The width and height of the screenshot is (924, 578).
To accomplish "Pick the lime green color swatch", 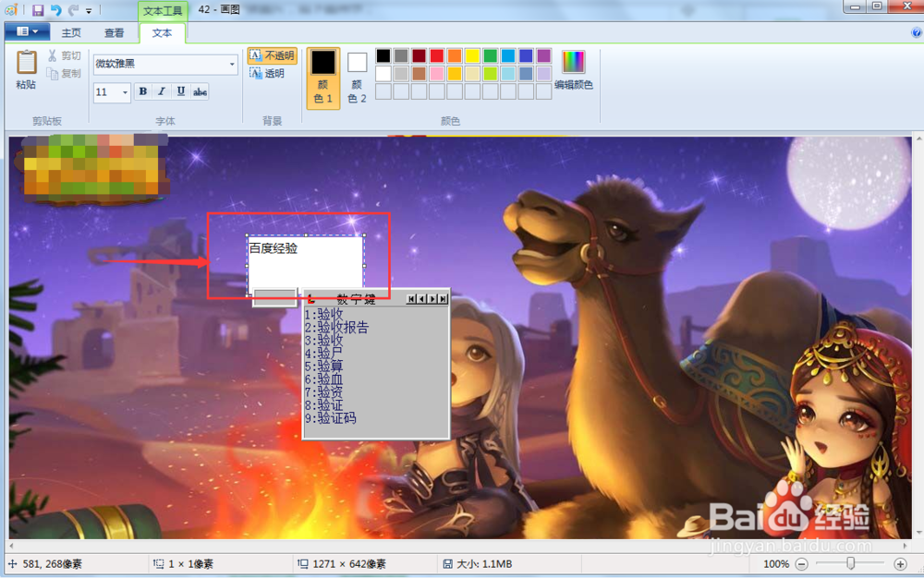I will click(x=491, y=74).
